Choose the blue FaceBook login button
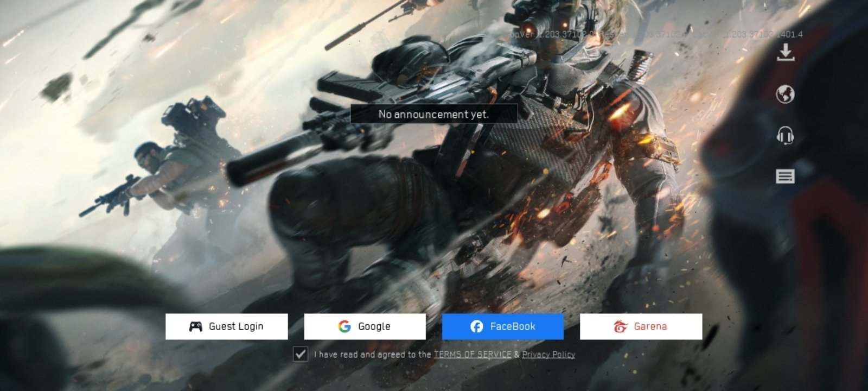 tap(503, 326)
